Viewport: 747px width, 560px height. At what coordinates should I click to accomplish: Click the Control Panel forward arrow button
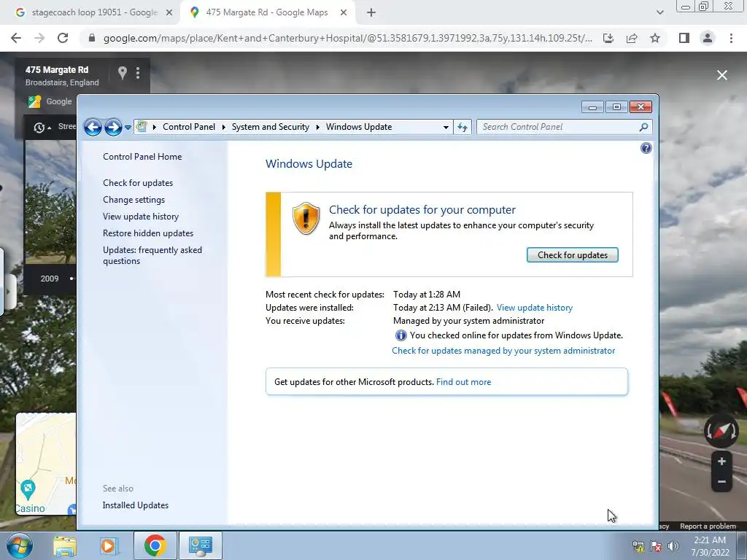113,127
